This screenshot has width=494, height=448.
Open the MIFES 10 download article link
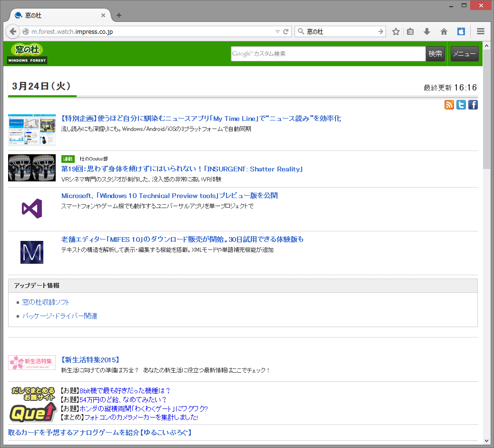182,239
